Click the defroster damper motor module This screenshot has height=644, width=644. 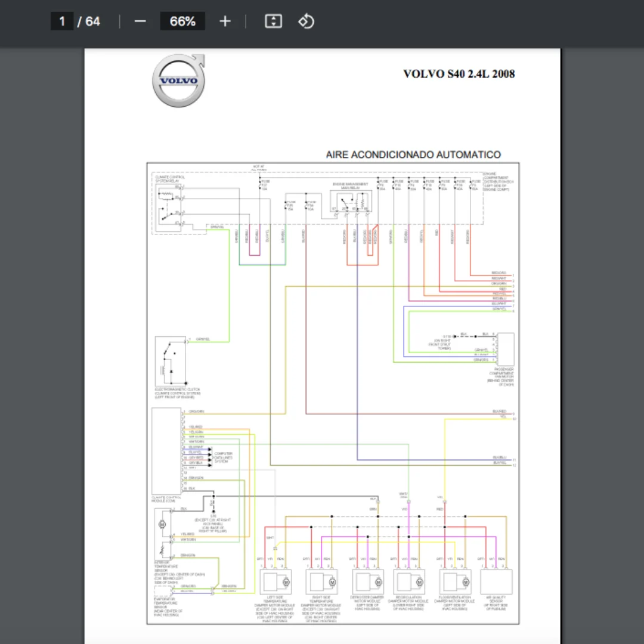point(368,581)
